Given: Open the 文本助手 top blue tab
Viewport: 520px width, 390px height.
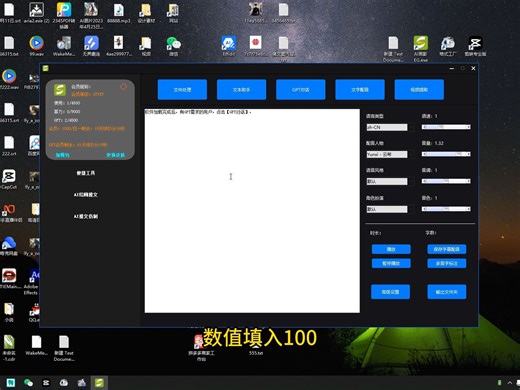Looking at the screenshot, I should coord(241,90).
